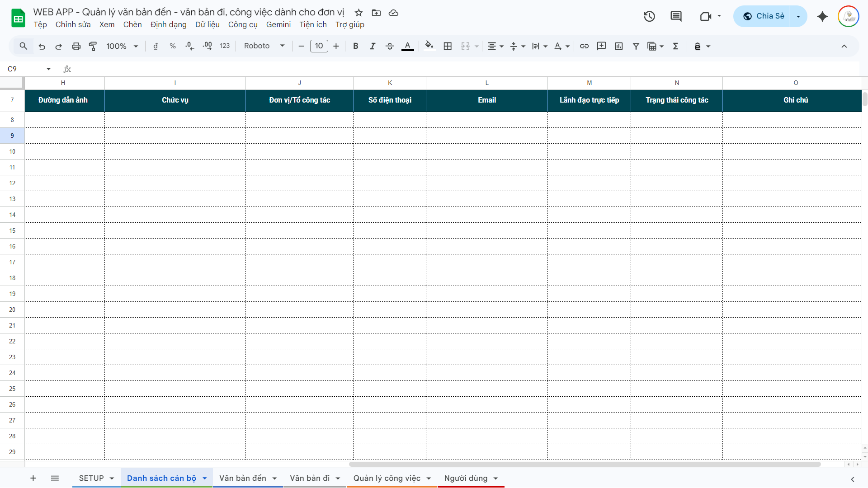The width and height of the screenshot is (868, 488).
Task: Click the add new sheet plus button
Action: pyautogui.click(x=33, y=478)
